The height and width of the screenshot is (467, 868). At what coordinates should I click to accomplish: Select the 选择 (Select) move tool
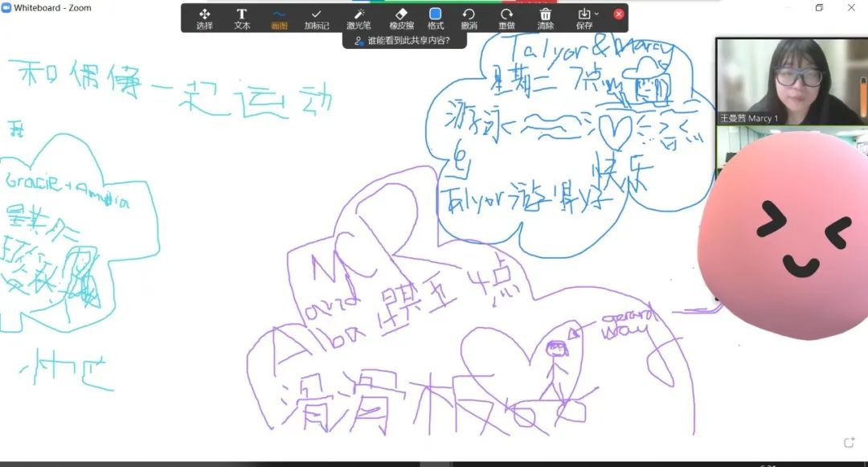click(x=204, y=18)
